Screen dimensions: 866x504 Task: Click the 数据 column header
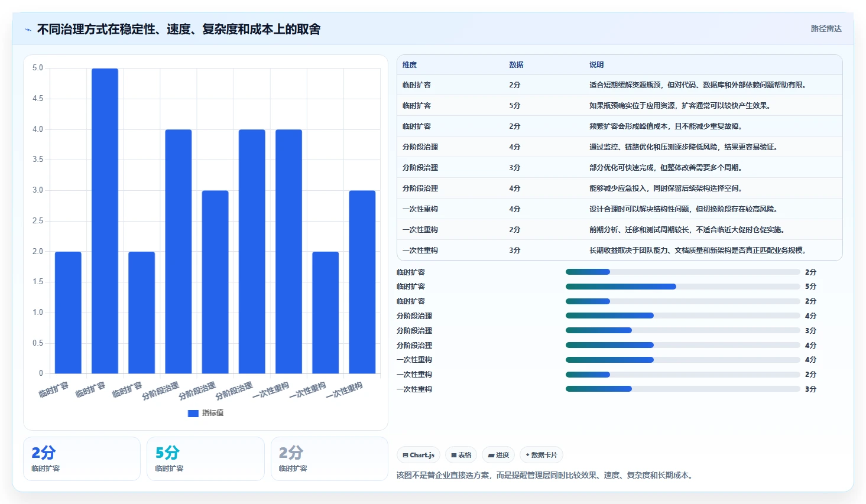click(x=516, y=65)
